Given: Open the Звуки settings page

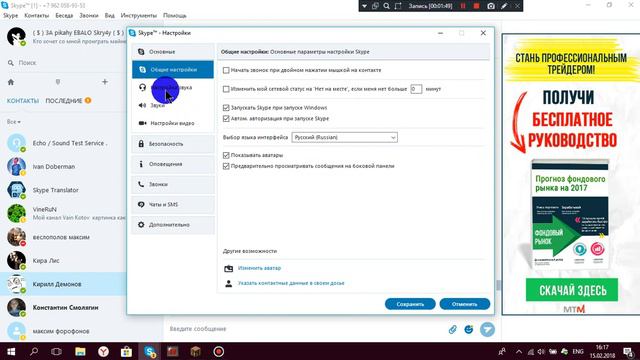Looking at the screenshot, I should 157,105.
